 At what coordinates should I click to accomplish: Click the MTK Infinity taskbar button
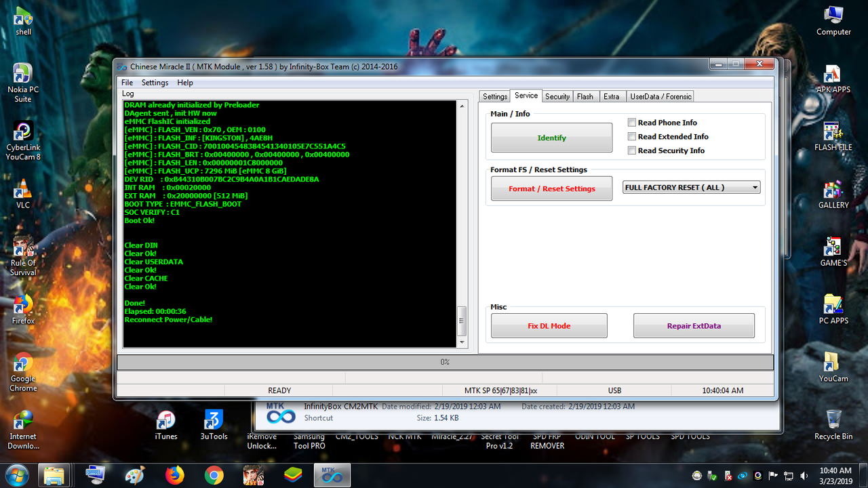click(333, 474)
